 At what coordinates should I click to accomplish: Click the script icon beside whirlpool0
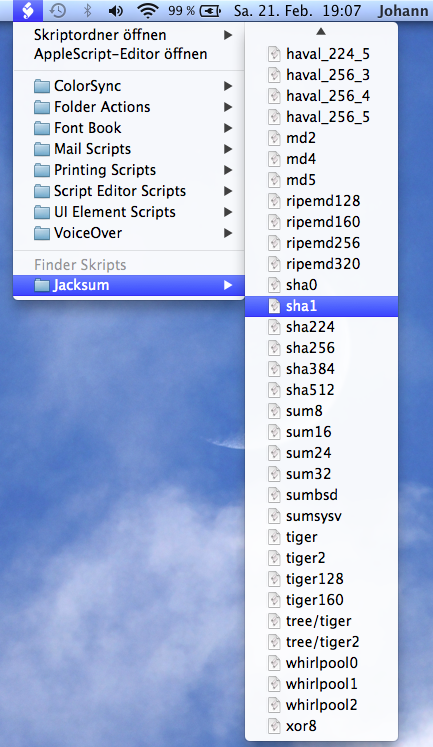coord(274,663)
